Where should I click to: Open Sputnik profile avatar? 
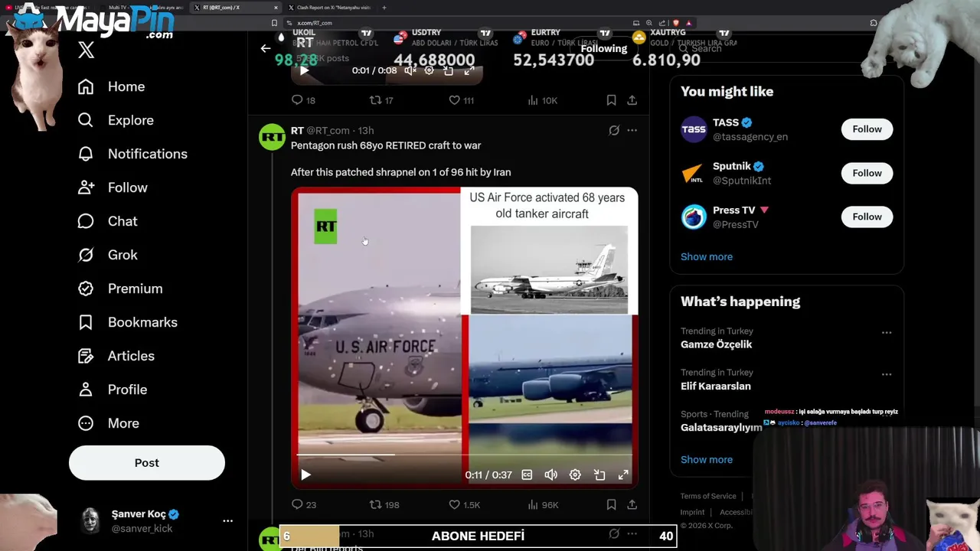click(694, 173)
